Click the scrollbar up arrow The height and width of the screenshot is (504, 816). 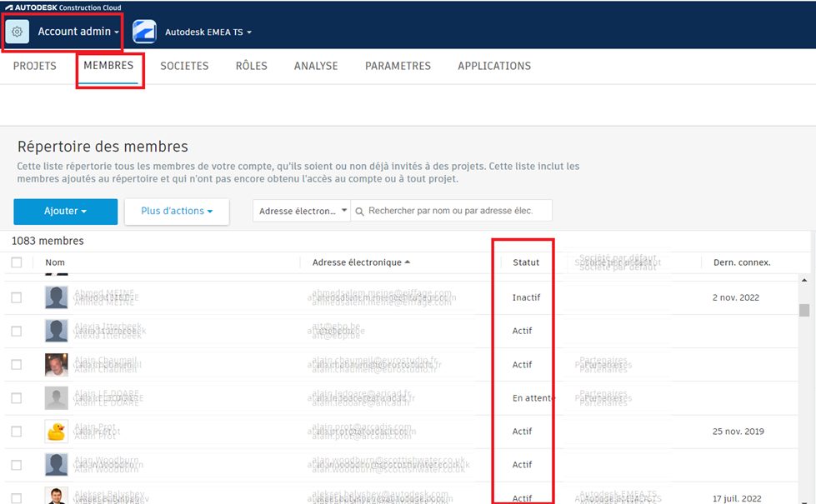click(x=804, y=281)
